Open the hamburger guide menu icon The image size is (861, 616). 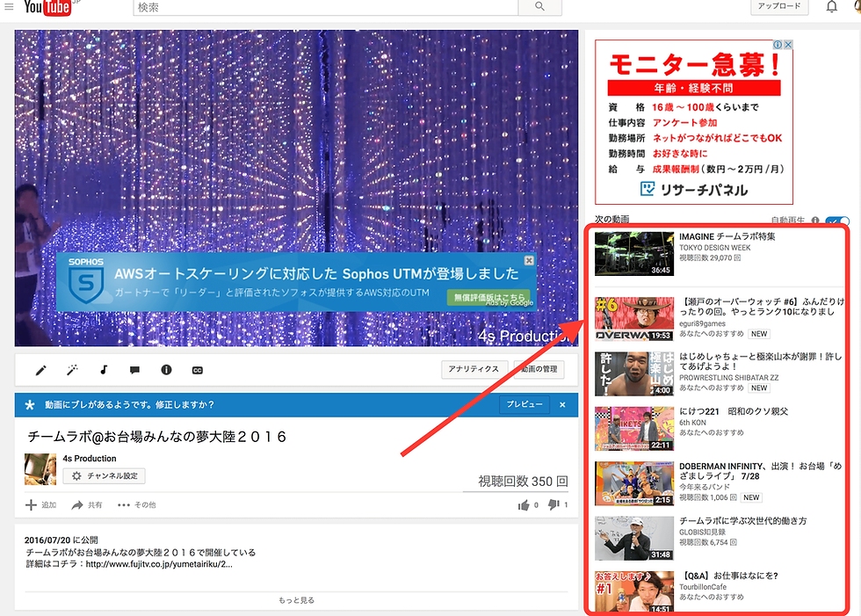[x=9, y=6]
